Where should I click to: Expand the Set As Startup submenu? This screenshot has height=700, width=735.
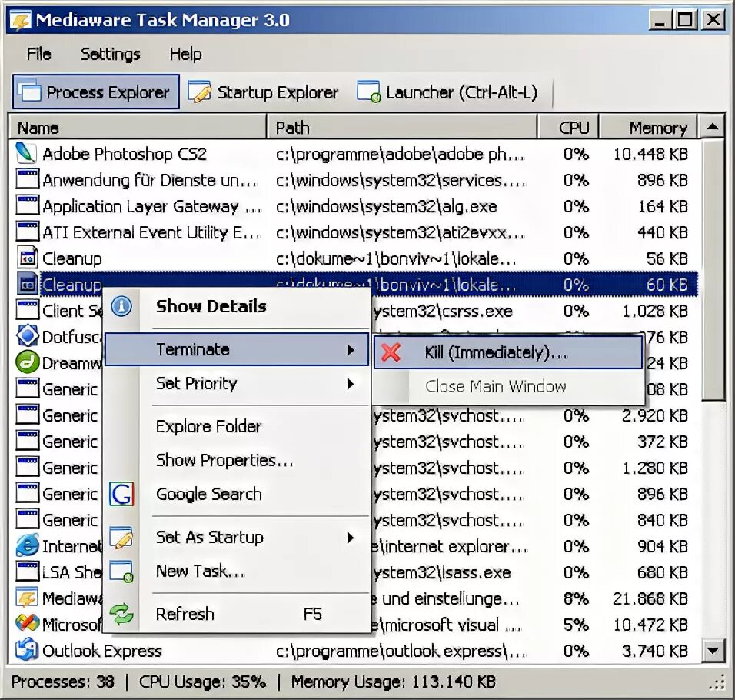[237, 537]
